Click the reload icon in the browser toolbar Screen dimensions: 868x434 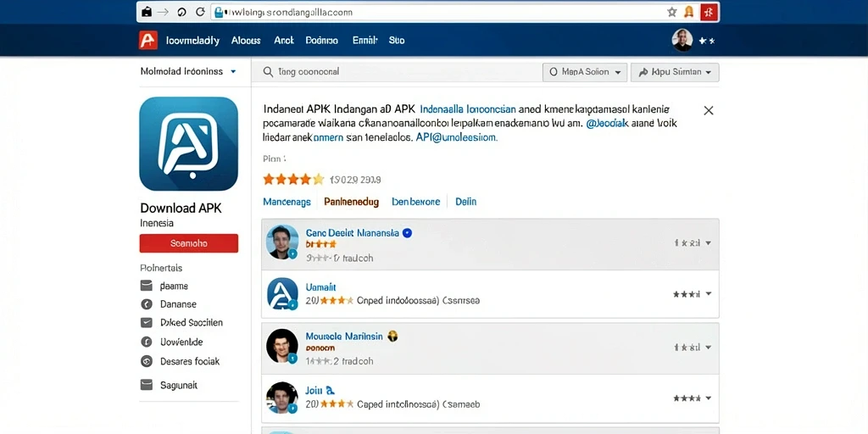200,12
